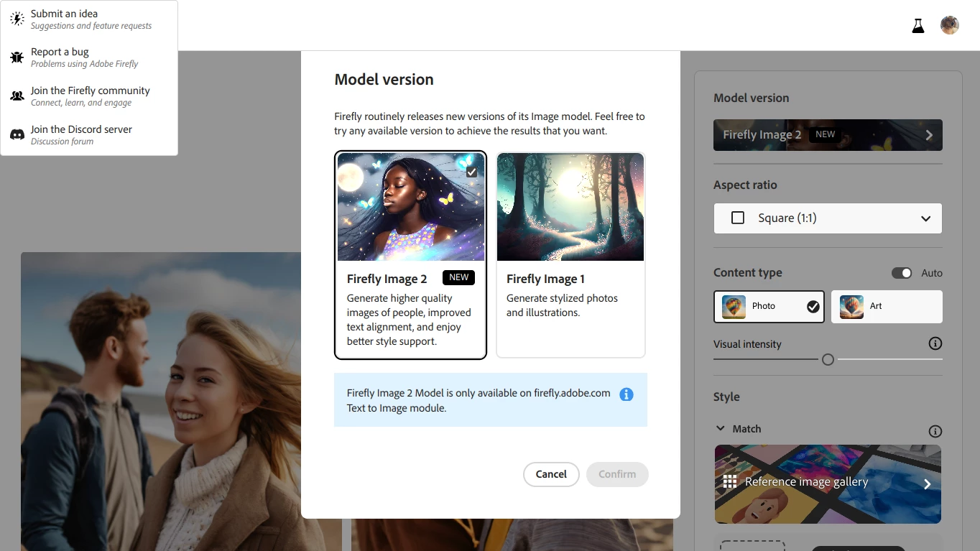Click the chevron on Firefly Image 2 selector
The image size is (980, 551).
click(x=929, y=135)
